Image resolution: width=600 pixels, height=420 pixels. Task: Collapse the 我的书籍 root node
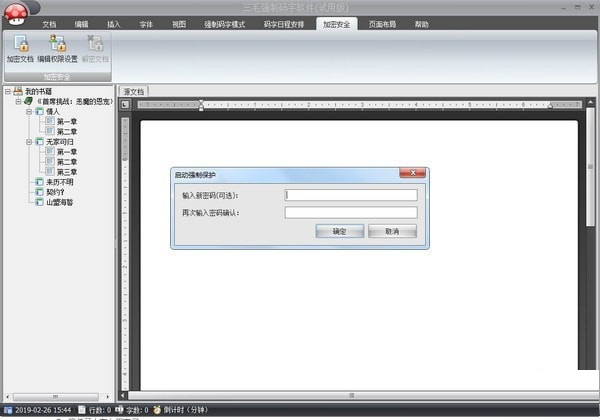pyautogui.click(x=8, y=91)
